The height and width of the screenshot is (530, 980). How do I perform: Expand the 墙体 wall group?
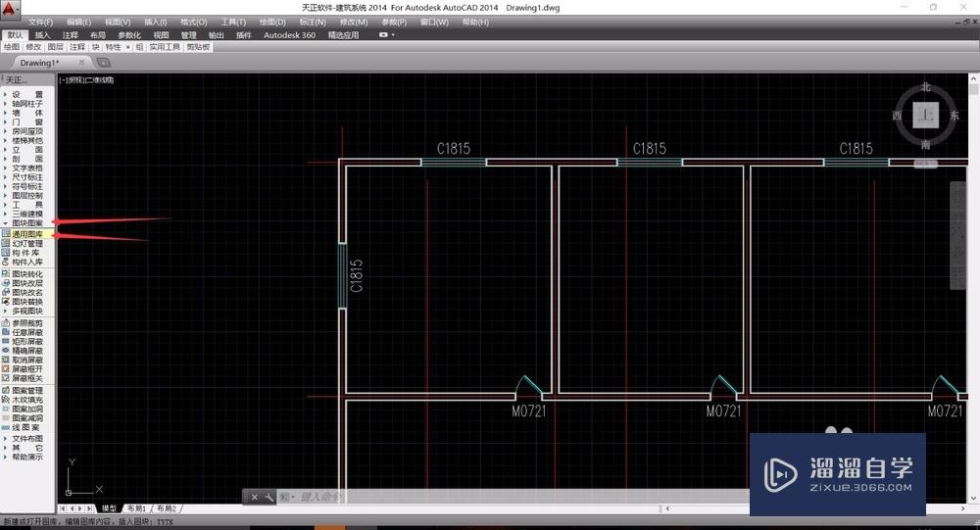[26, 113]
